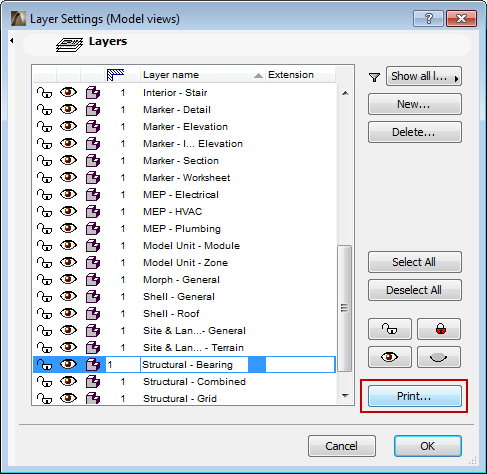
Task: Click the Print... button
Action: 415,396
